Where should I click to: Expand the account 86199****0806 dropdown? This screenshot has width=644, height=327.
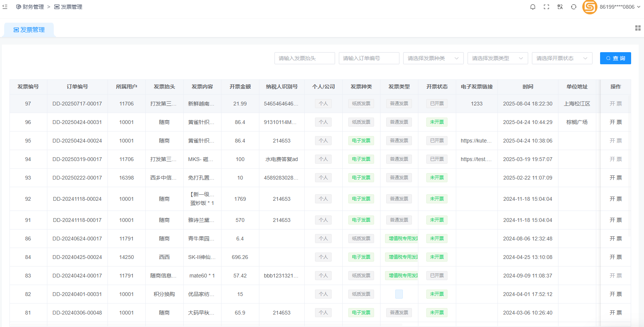click(620, 7)
